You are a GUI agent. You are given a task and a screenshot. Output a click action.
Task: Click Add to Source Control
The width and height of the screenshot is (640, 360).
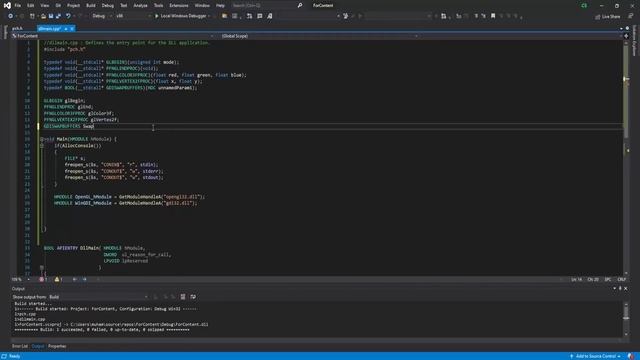coord(596,356)
